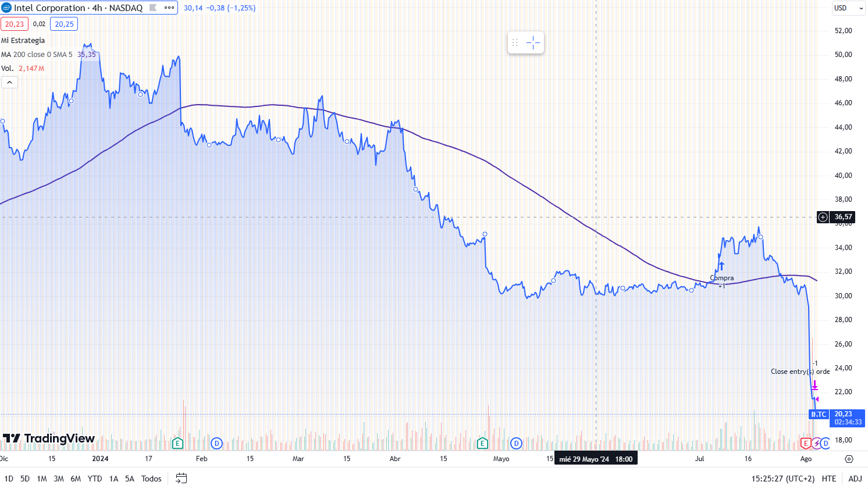Screen dimensions: 868x489
Task: Select the 1D date range
Action: click(9, 479)
